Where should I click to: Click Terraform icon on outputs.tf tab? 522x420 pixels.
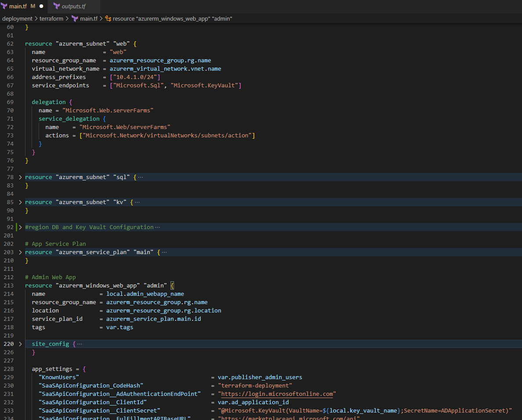coord(57,6)
